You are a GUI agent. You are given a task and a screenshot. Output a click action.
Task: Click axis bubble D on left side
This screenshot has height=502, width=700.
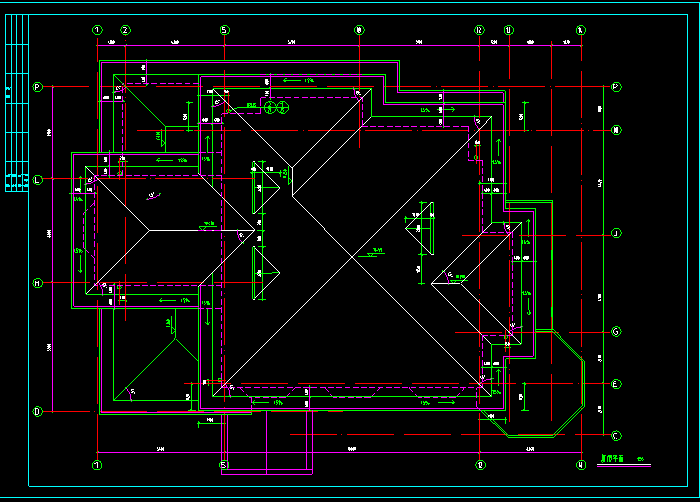(x=38, y=411)
